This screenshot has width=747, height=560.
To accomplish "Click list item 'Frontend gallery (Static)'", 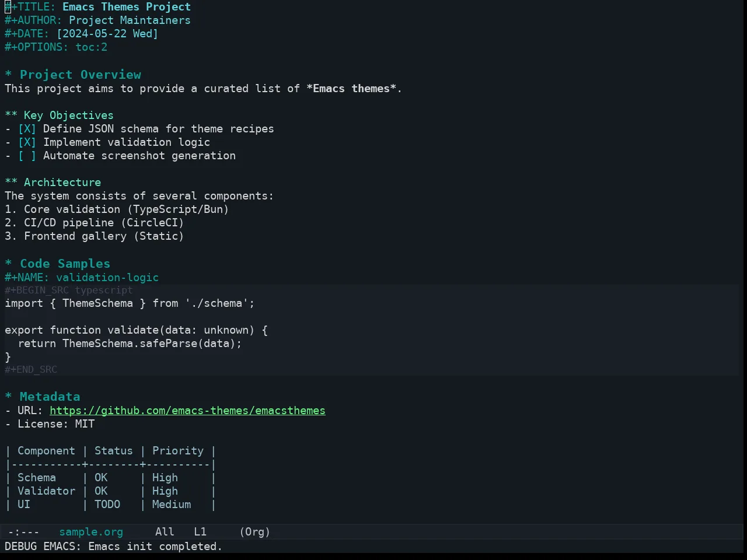I will coord(104,236).
